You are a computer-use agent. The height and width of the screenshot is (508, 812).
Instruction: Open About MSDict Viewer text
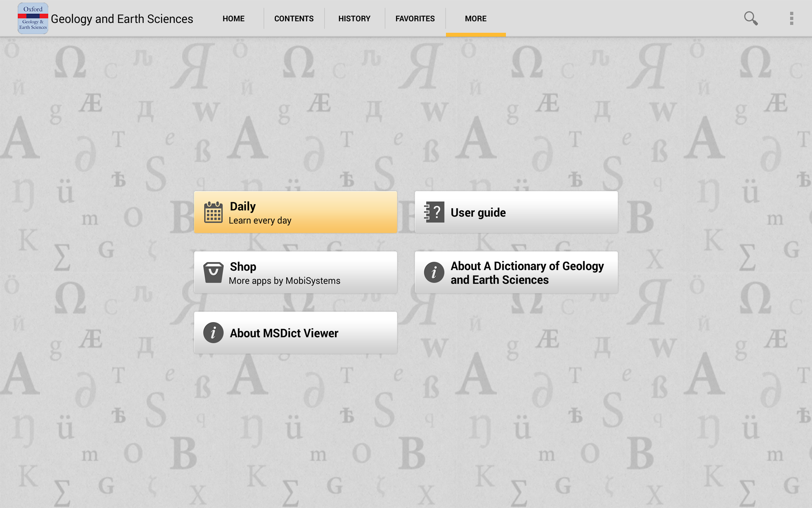[284, 333]
